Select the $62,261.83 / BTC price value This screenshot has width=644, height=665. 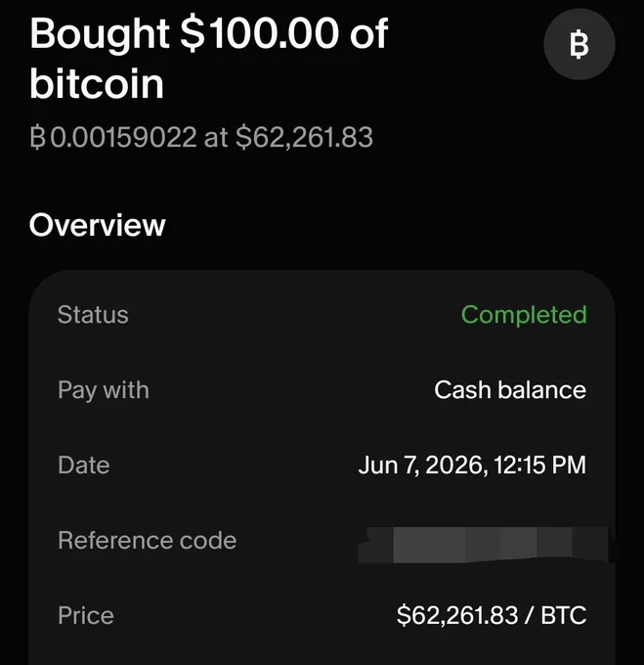coord(492,615)
